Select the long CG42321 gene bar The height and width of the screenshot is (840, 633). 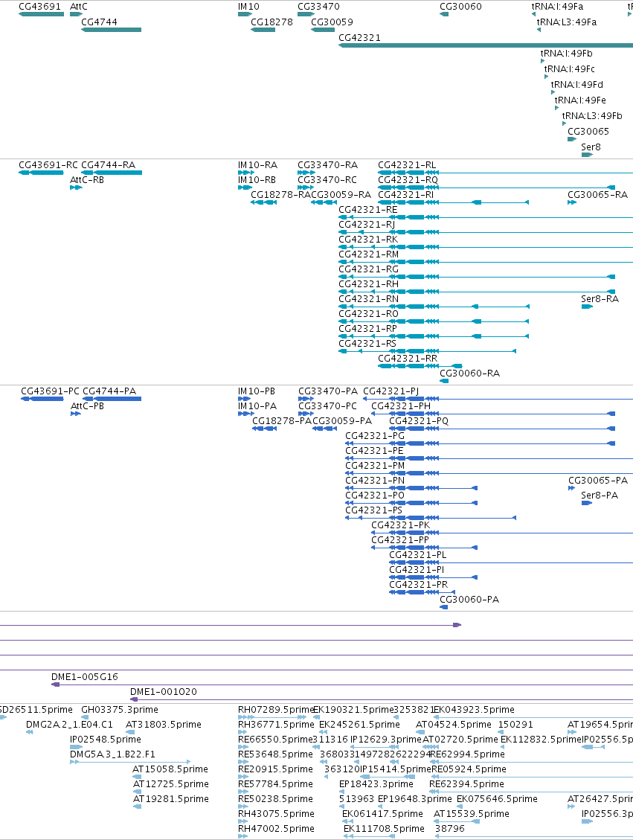point(486,45)
